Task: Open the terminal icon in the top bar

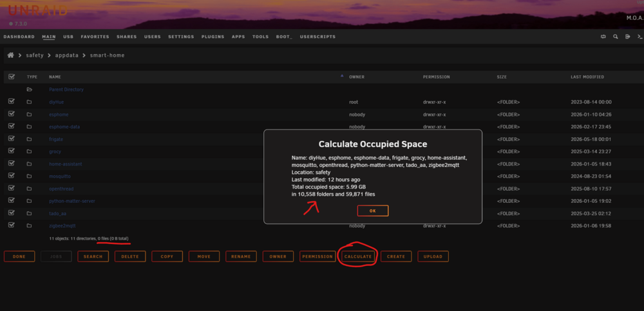Action: point(639,37)
